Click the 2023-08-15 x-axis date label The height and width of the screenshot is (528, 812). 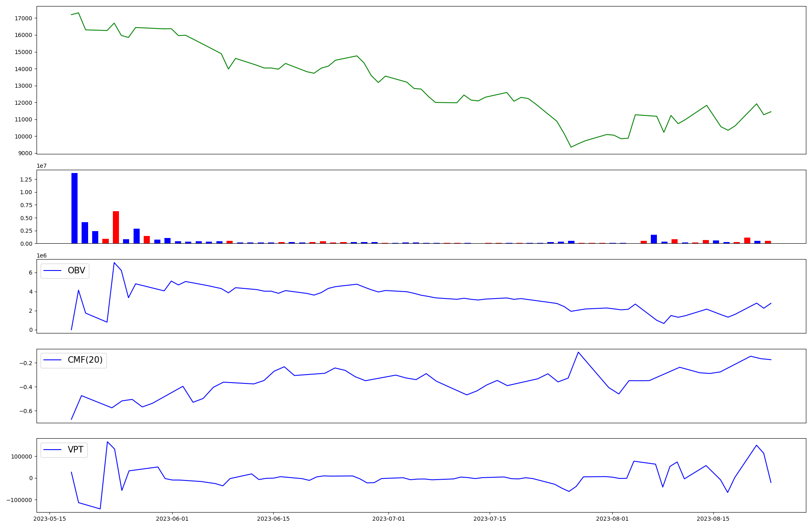click(713, 519)
